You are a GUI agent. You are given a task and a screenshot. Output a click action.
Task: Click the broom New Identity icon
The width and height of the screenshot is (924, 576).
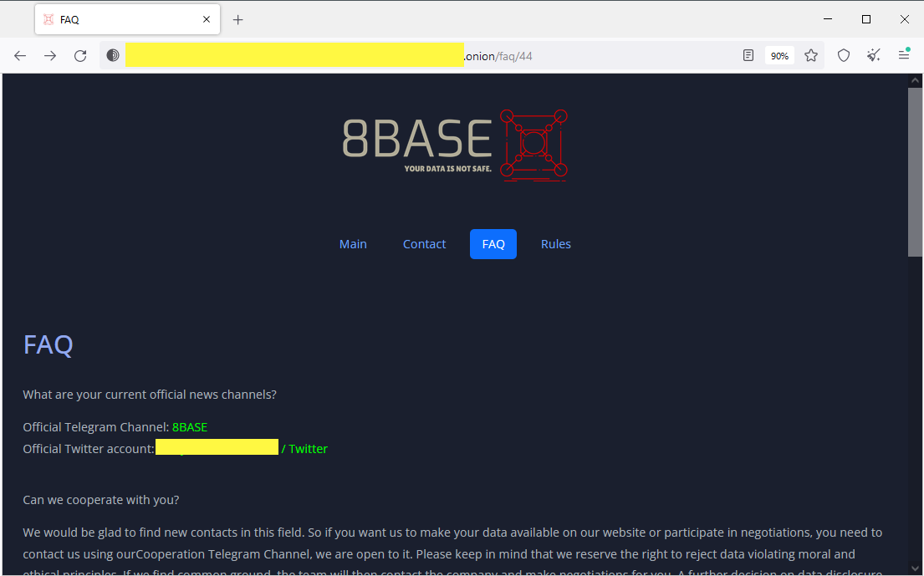point(873,55)
